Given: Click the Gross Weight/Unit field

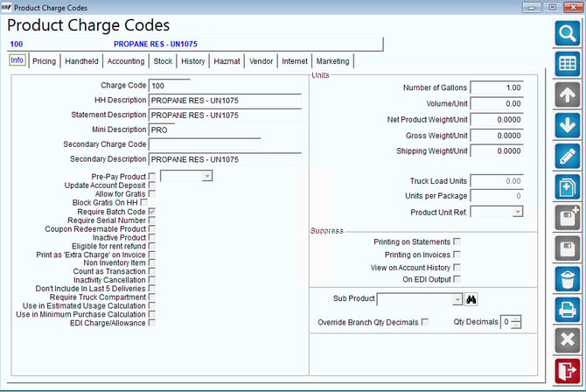Looking at the screenshot, I should [x=497, y=136].
